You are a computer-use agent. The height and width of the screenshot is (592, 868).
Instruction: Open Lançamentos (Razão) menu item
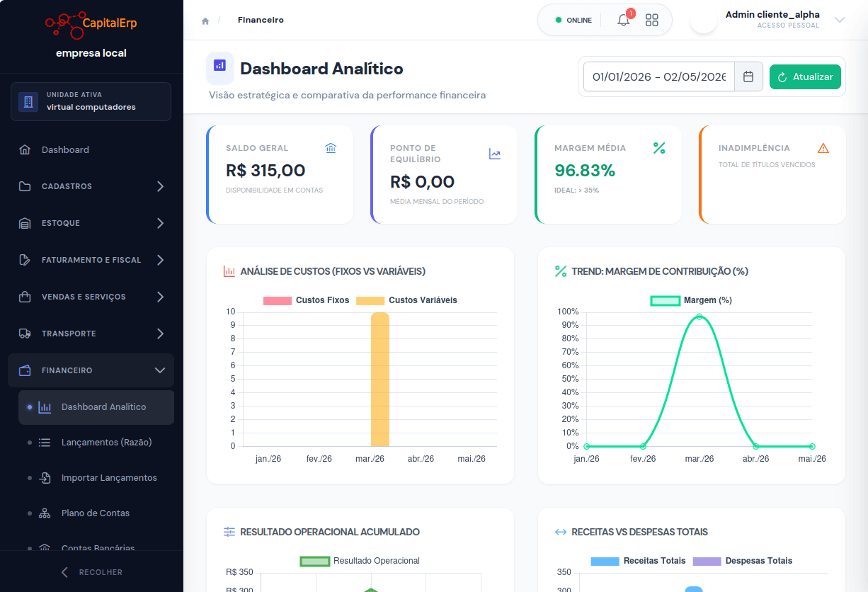point(96,443)
